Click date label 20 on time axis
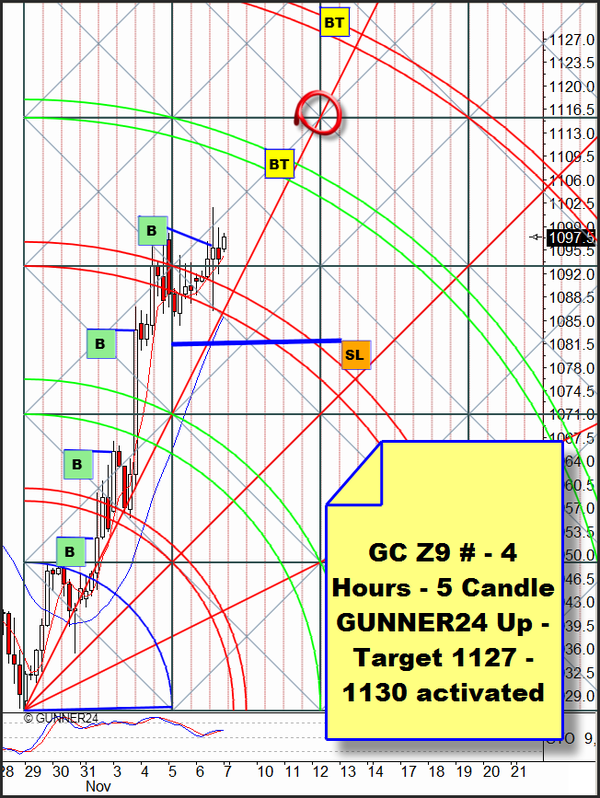 [x=491, y=772]
